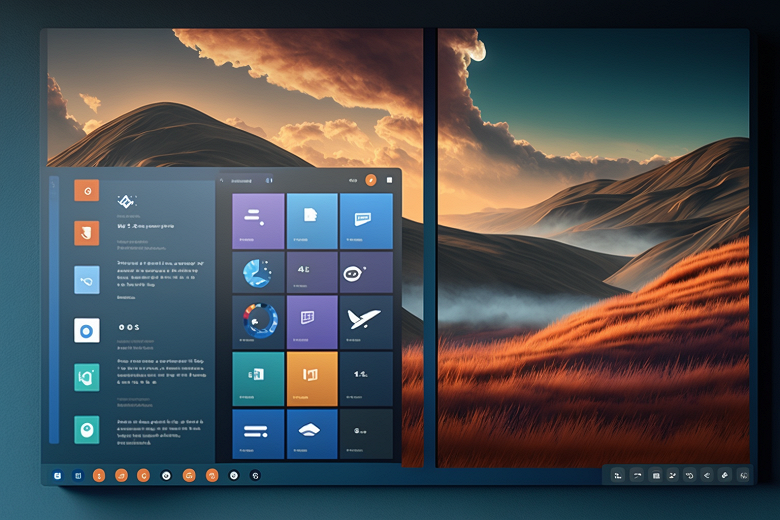
Task: Open the rightmost black circle in the taskbar
Action: (255, 476)
